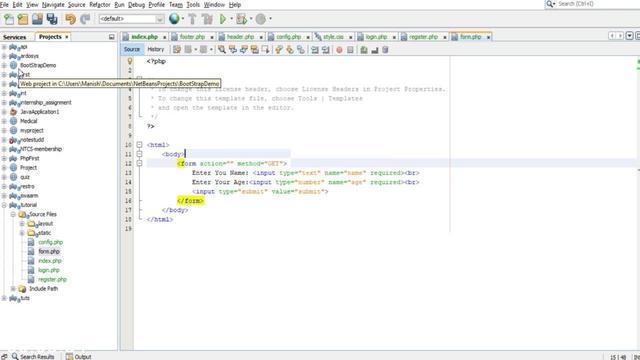Screen dimensions: 640x360
Task: Collapse code fold on line 10 html tag
Action: click(x=139, y=145)
